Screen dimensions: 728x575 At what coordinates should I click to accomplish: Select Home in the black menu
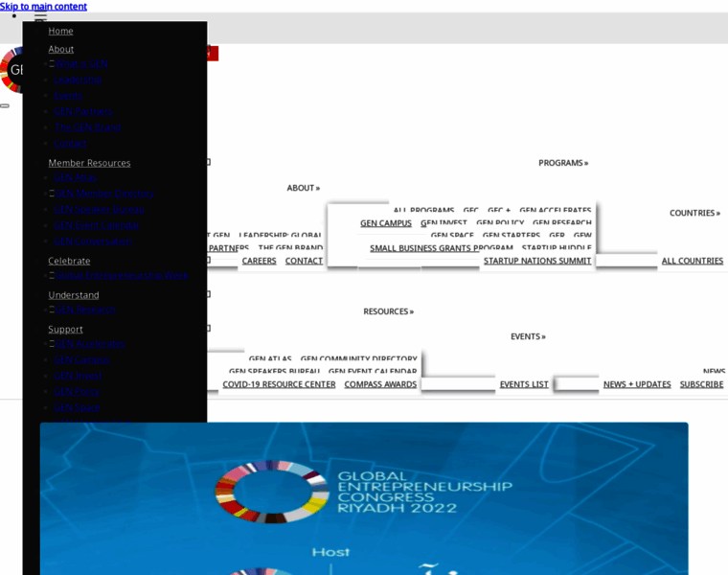(60, 31)
